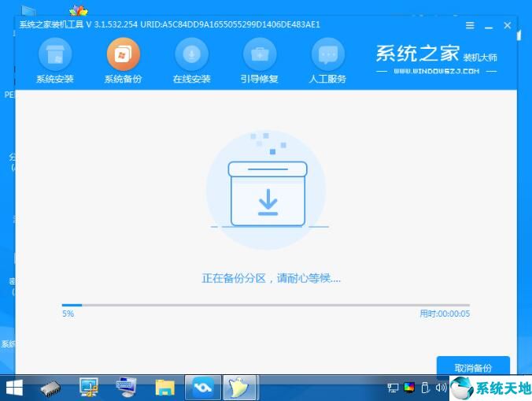Click the USB device tray icon

pyautogui.click(x=425, y=388)
